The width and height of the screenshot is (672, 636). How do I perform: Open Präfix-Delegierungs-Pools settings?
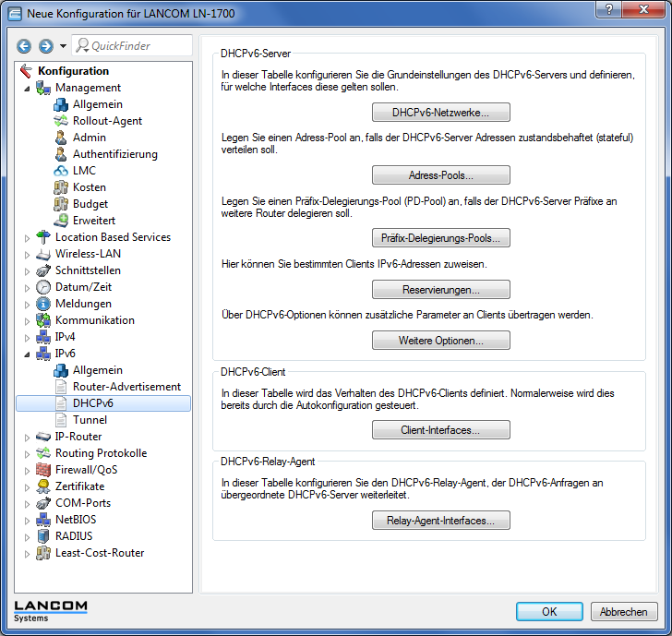pos(440,238)
